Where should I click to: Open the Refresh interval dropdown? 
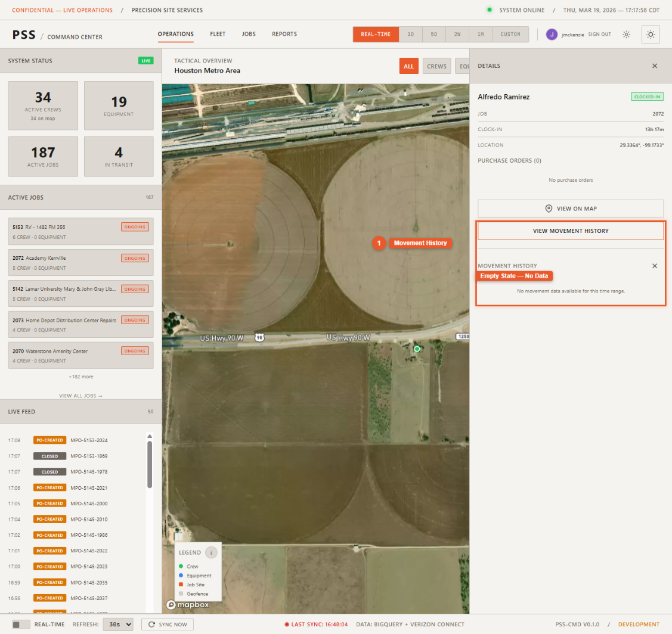click(x=117, y=624)
